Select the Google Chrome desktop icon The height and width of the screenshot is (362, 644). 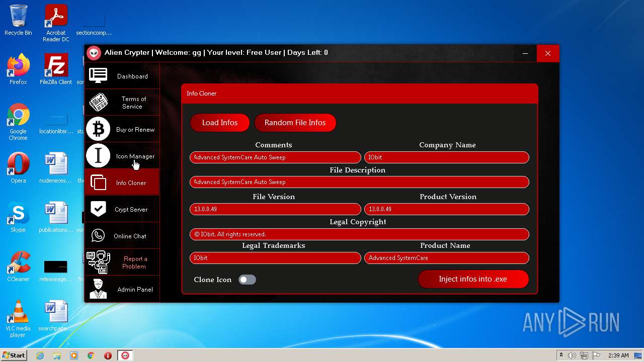point(18,122)
